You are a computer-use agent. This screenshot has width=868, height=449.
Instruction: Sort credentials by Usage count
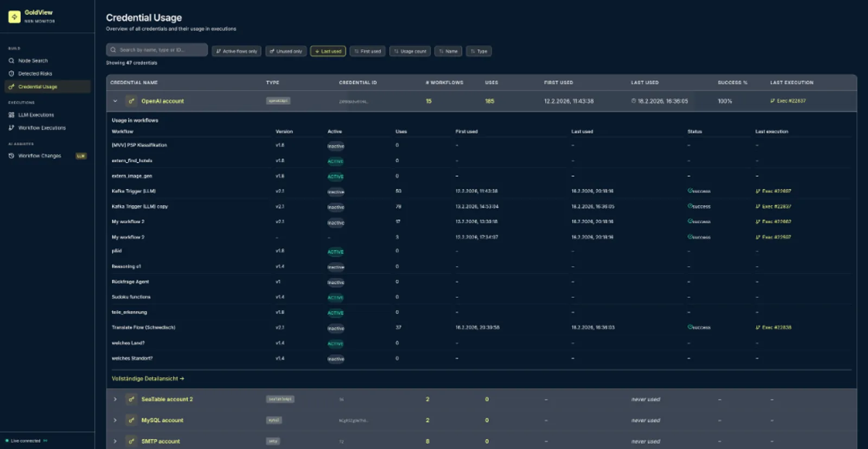coord(410,52)
